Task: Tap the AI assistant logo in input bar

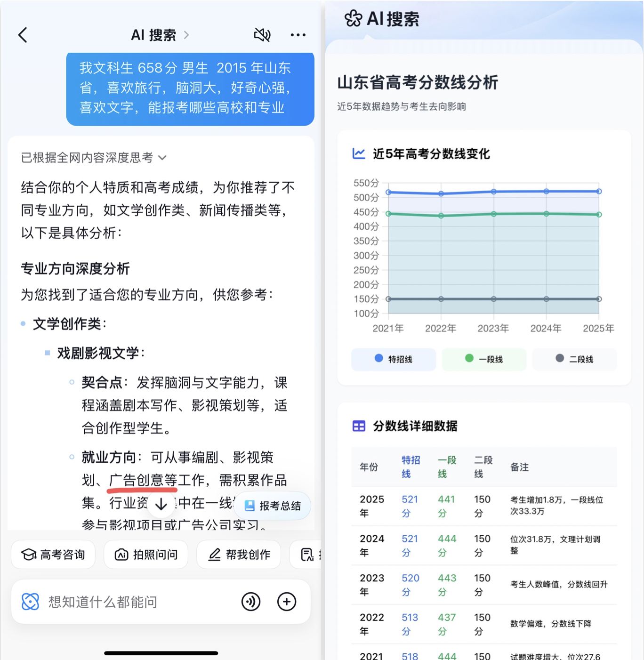Action: click(x=30, y=602)
